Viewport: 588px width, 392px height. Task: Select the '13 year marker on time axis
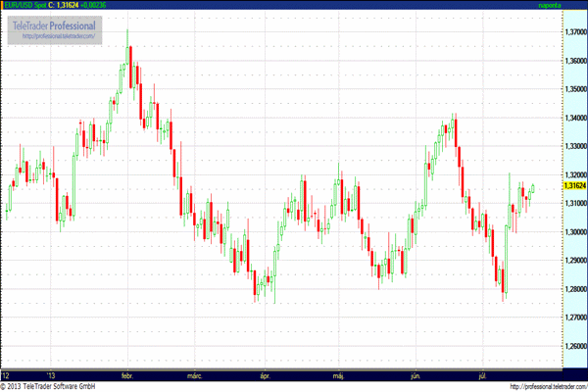pyautogui.click(x=52, y=374)
